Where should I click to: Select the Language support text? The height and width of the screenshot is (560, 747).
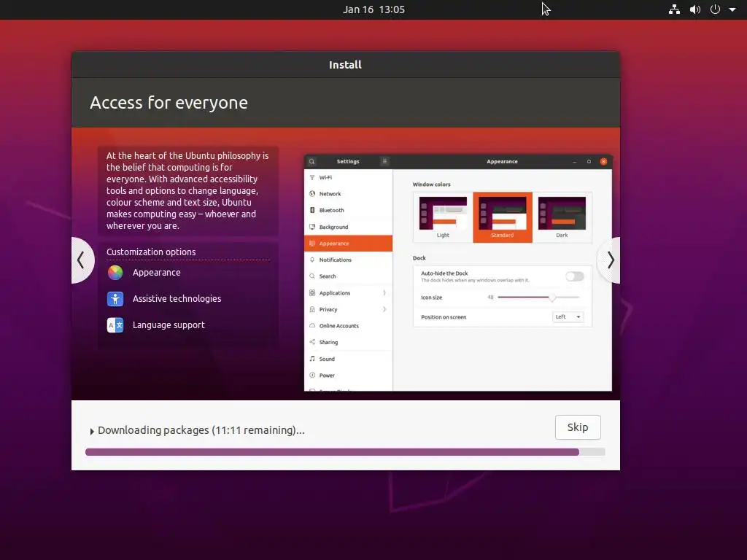pos(169,324)
